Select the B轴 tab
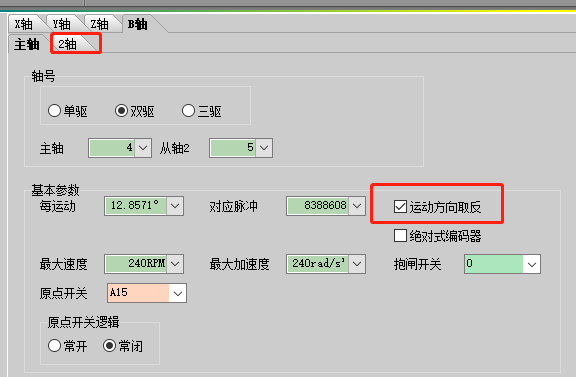The width and height of the screenshot is (576, 377). (x=138, y=24)
